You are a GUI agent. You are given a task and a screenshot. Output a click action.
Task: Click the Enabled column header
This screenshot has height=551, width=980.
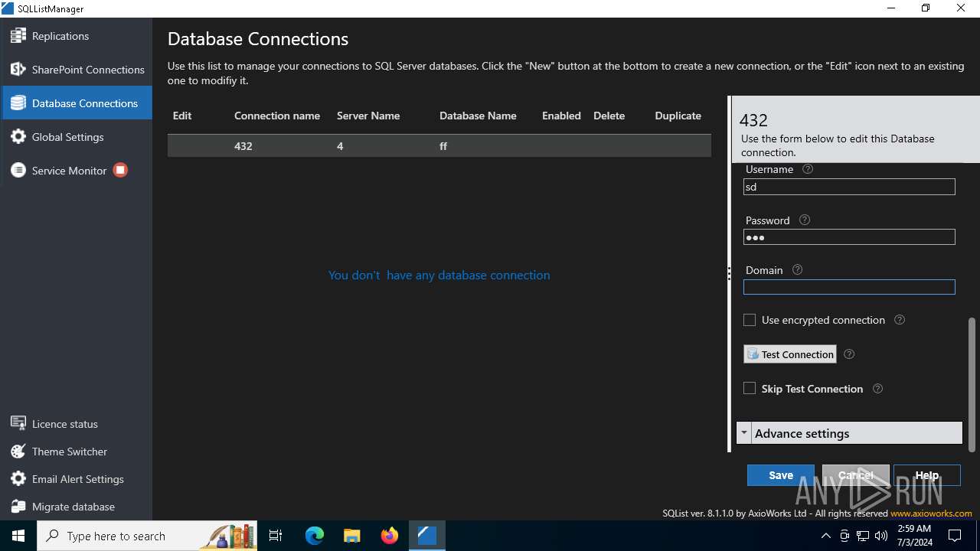coord(561,116)
